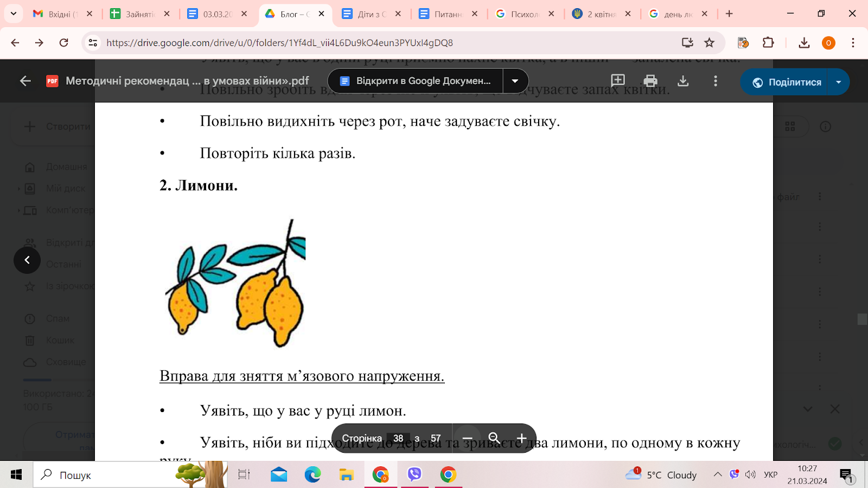The width and height of the screenshot is (868, 488).
Task: Switch to день Google search tab
Action: click(678, 14)
